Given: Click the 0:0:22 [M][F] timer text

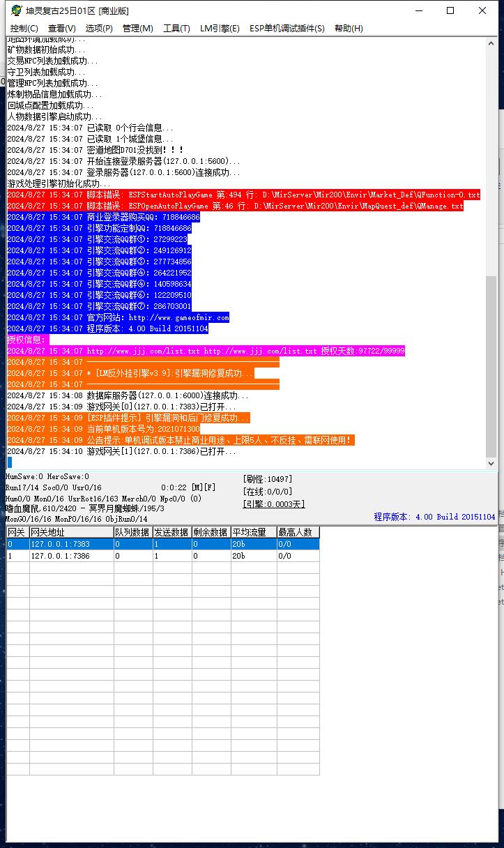Looking at the screenshot, I should pos(188,487).
